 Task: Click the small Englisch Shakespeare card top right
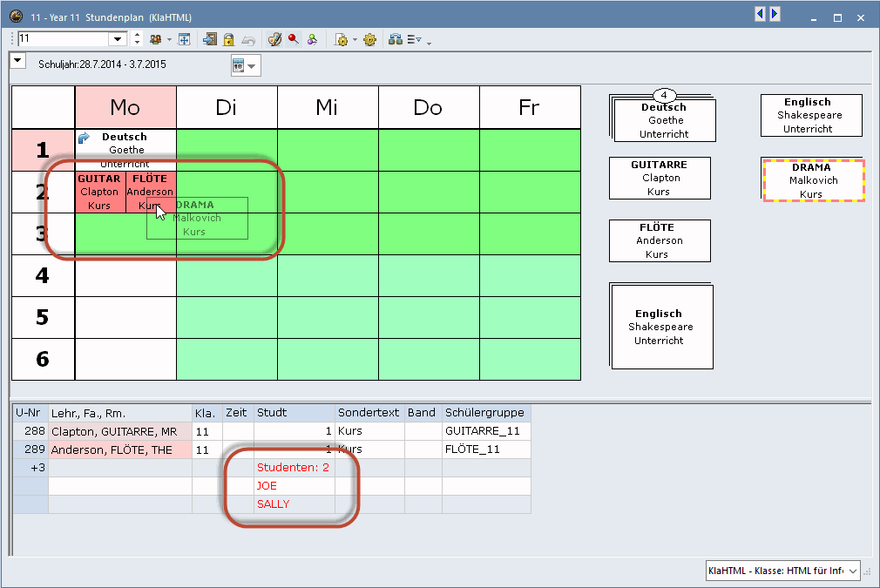[x=811, y=115]
